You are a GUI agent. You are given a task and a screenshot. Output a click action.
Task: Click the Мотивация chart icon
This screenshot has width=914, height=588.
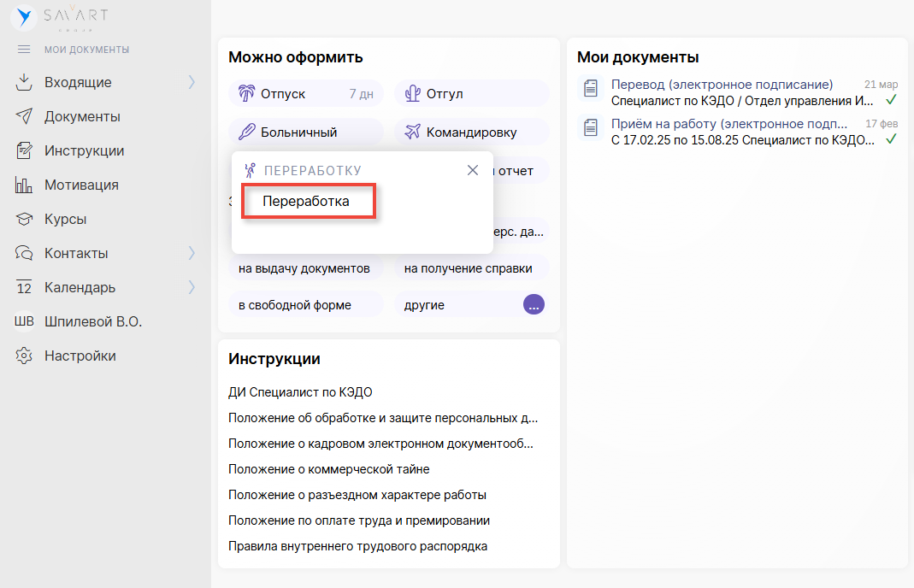point(24,185)
